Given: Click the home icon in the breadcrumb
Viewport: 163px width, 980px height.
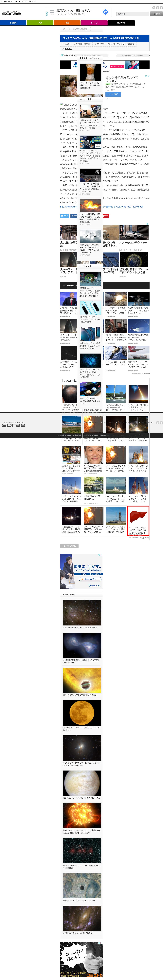Looking at the screenshot, I should tap(64, 29).
